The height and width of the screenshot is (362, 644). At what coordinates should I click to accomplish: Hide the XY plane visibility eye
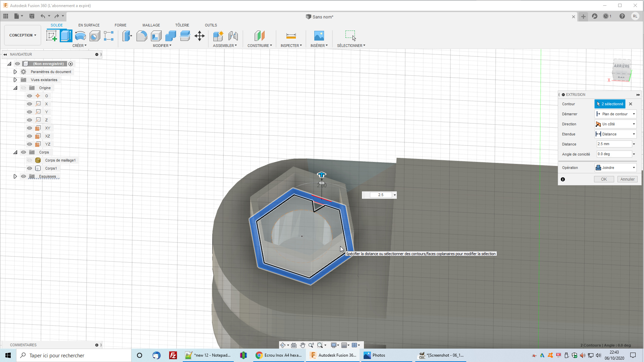click(x=30, y=128)
